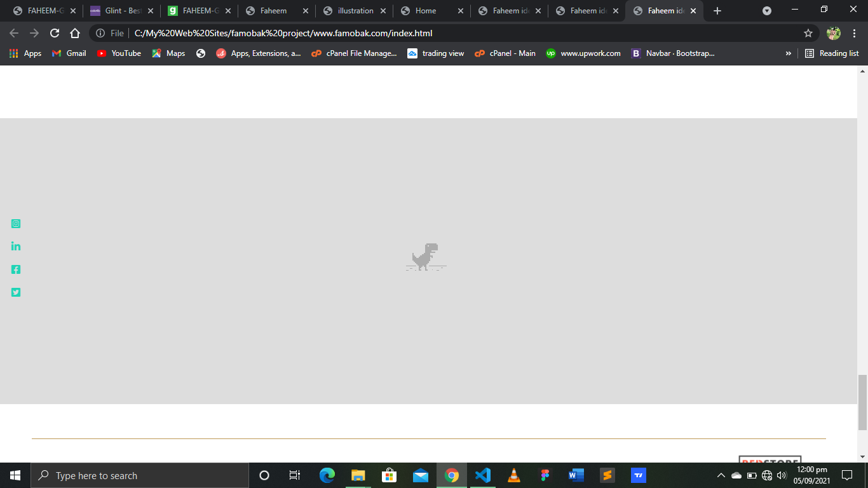Open the YouTube bookmark
This screenshot has width=868, height=488.
tap(119, 53)
